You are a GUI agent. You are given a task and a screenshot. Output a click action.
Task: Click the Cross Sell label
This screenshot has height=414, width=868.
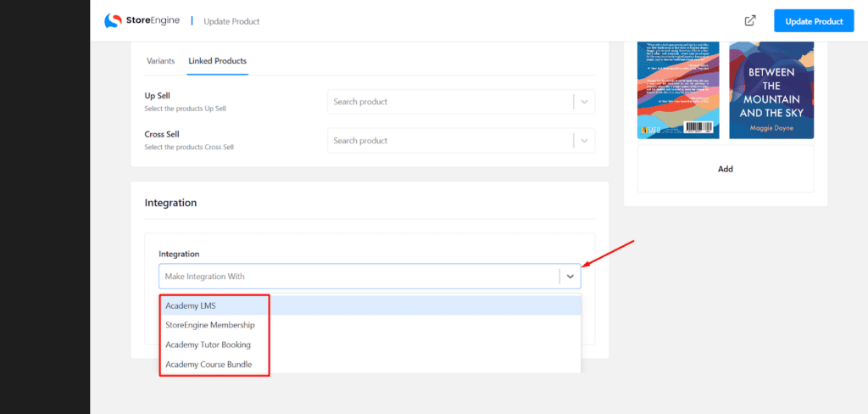click(x=162, y=135)
